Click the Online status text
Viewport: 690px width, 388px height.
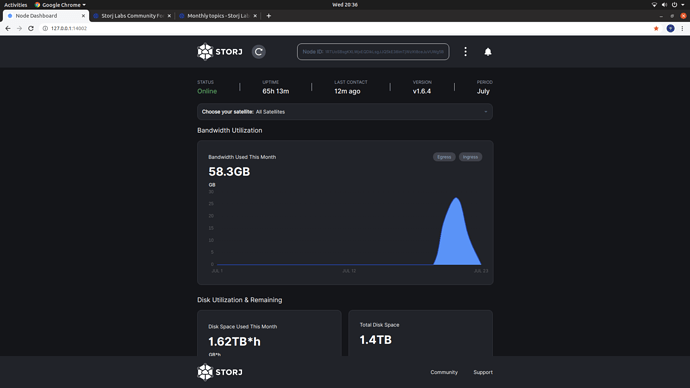[x=207, y=91]
